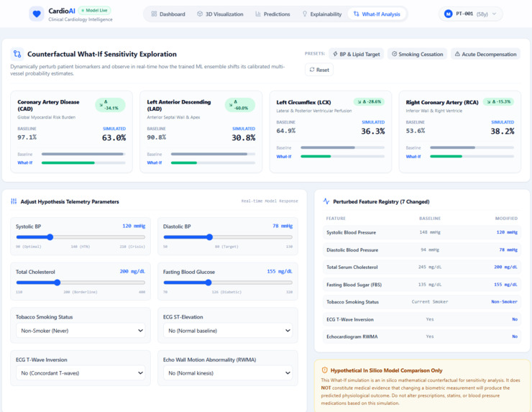This screenshot has width=532, height=412.
Task: Click the Diastolic BP slider handle
Action: pos(209,237)
